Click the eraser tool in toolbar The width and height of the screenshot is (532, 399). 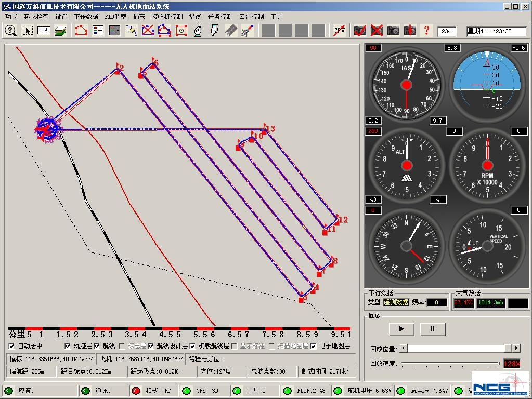[131, 31]
